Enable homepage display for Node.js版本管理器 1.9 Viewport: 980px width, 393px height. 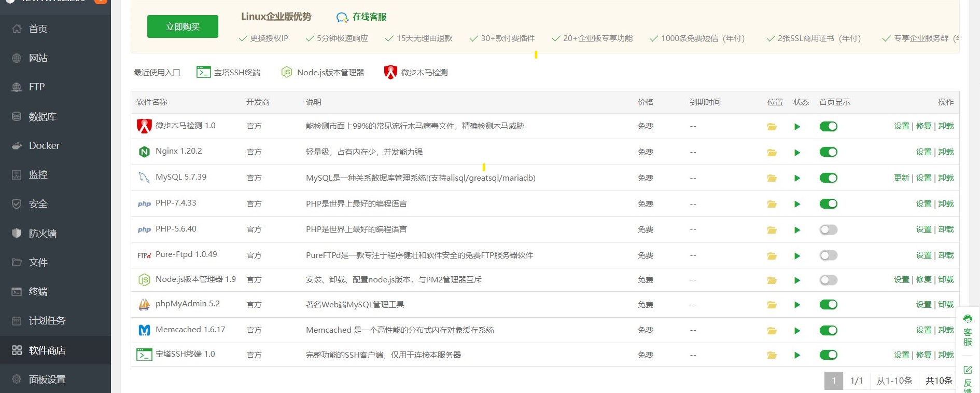[x=829, y=280]
